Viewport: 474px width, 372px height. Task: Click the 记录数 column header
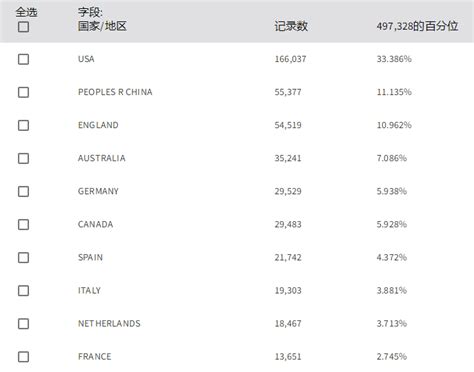coord(291,26)
